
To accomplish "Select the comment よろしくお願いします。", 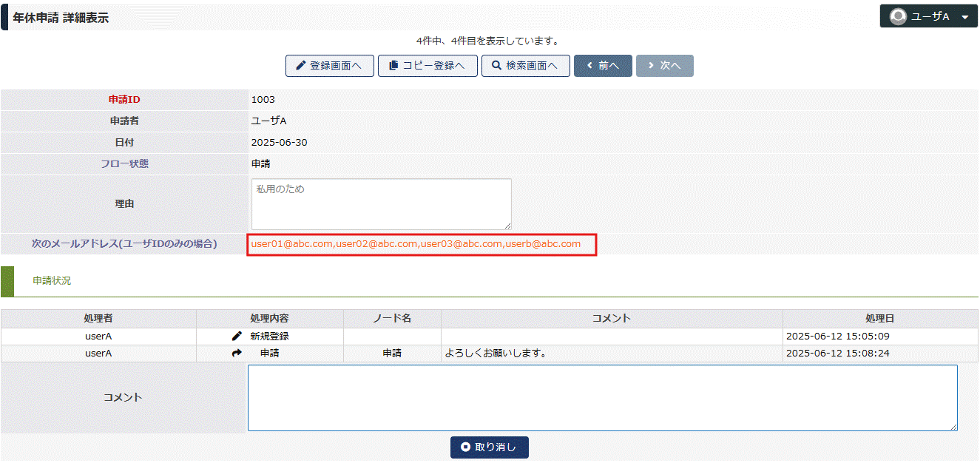I will point(496,354).
